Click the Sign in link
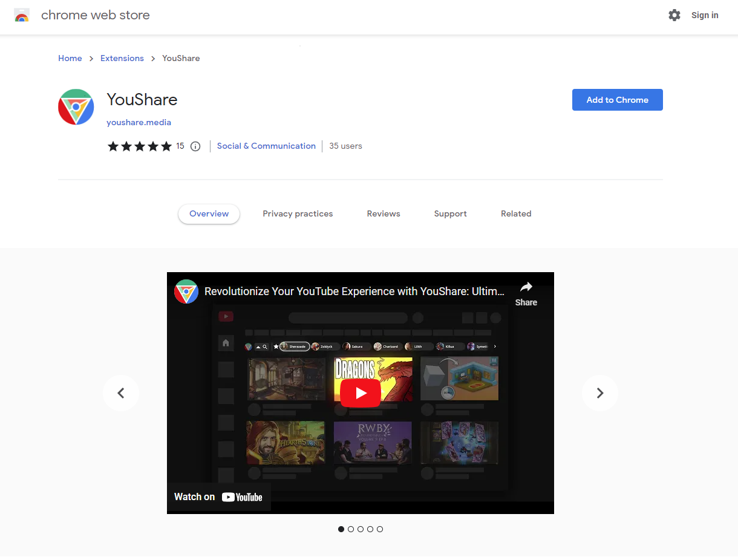Screen dimensions: 738x560 pyautogui.click(x=705, y=15)
